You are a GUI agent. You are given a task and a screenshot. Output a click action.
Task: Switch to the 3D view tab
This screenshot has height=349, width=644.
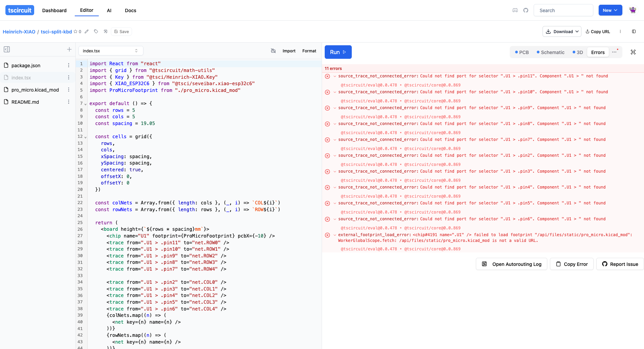(x=578, y=52)
